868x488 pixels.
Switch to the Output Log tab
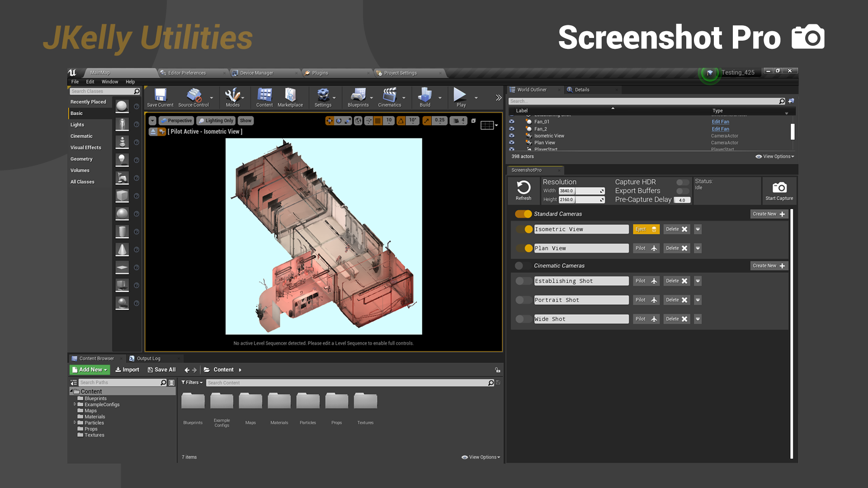(x=148, y=358)
